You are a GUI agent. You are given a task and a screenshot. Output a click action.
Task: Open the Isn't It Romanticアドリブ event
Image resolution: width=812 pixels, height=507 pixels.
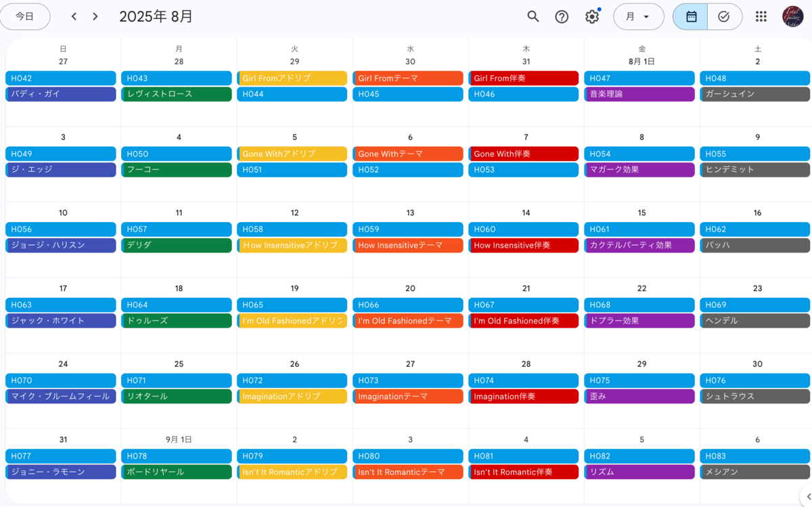pos(292,472)
